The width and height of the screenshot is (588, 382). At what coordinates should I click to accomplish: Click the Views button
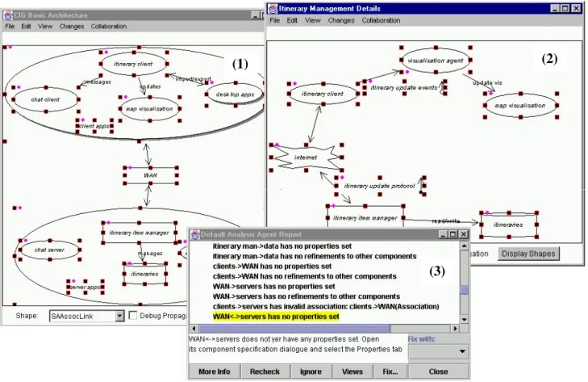[x=352, y=372]
